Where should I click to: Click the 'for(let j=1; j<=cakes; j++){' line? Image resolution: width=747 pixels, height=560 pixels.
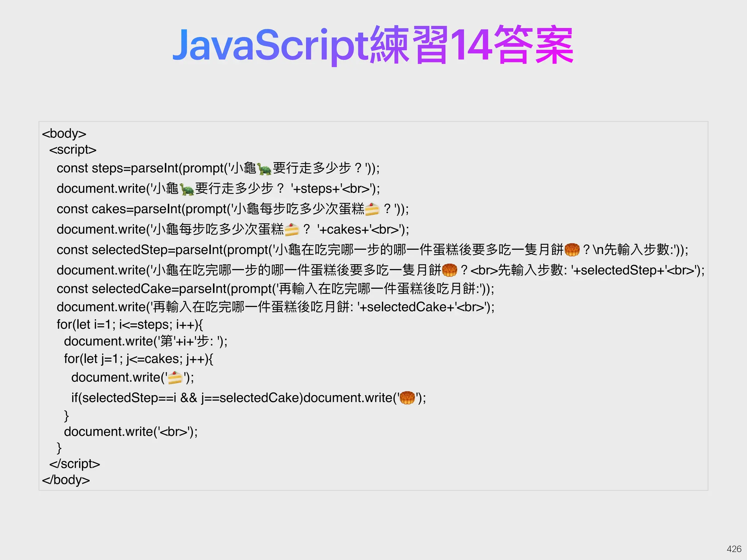pos(139,359)
